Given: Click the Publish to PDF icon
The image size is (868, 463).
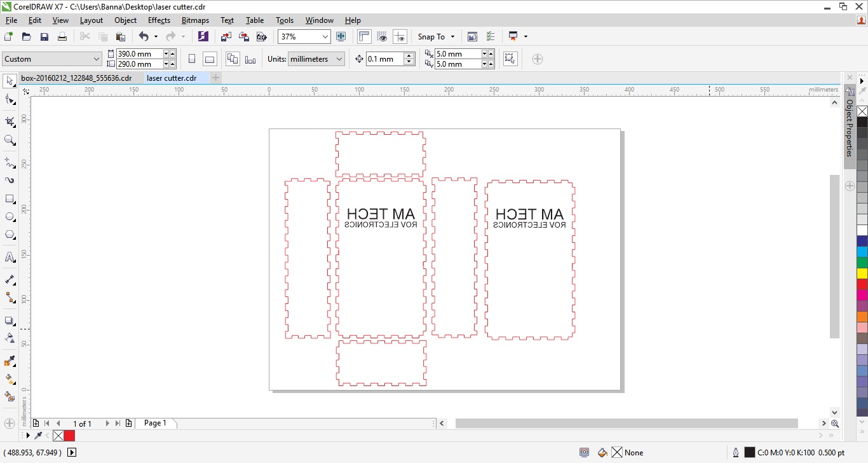Looking at the screenshot, I should pos(261,37).
